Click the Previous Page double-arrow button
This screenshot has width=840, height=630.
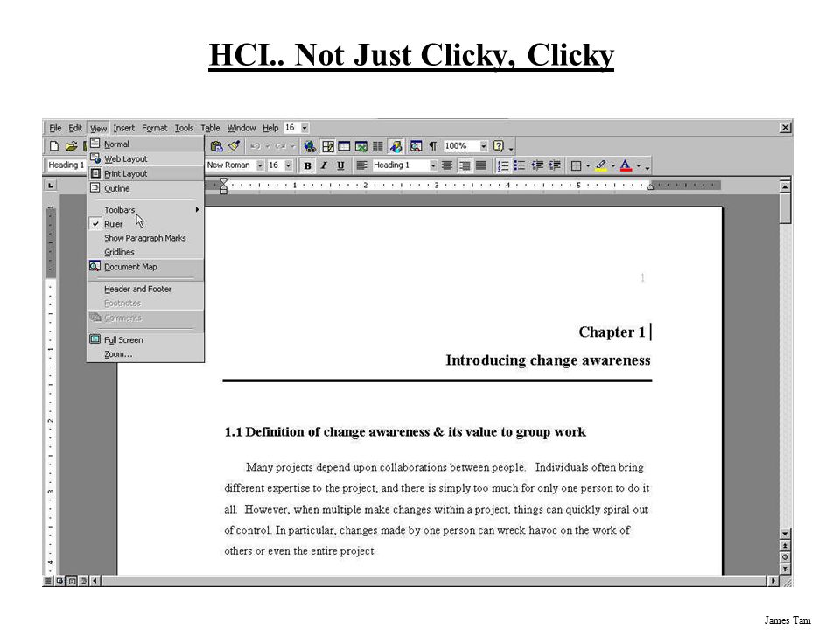pos(785,546)
